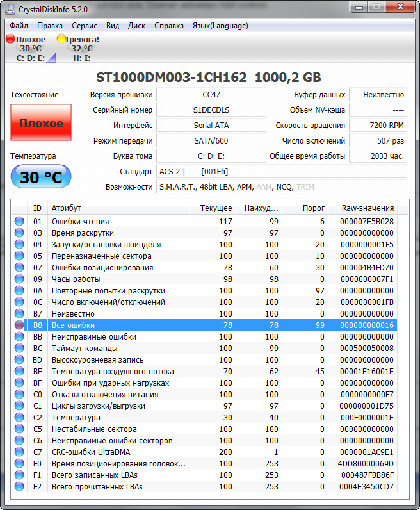Click the 30 °C temperature indicator
The image size is (420, 510).
tap(41, 176)
